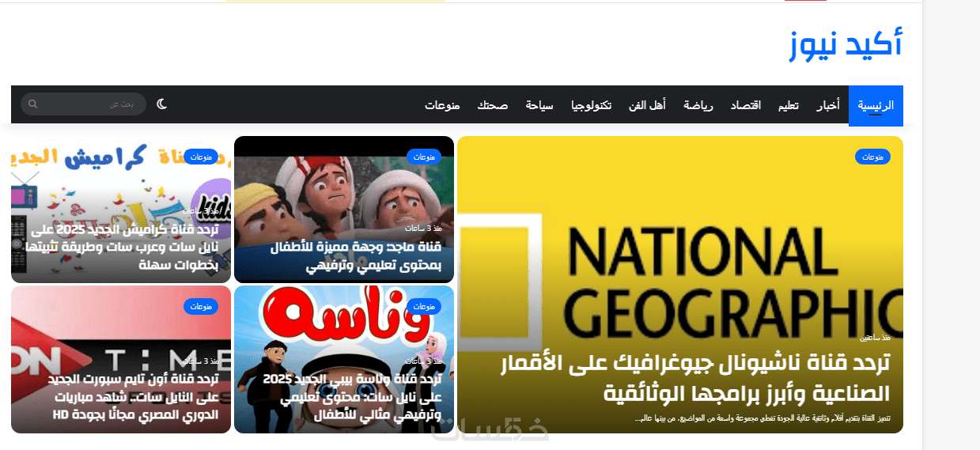Viewport: 980px width, 450px height.
Task: Open the أخبار menu item
Action: coord(828,105)
